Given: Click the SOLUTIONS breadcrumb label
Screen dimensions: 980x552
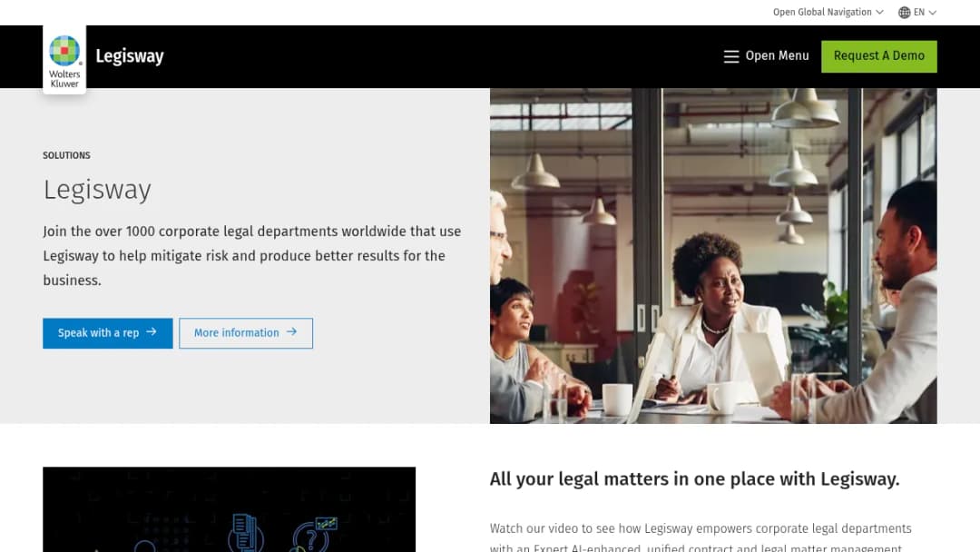Looking at the screenshot, I should 66,155.
